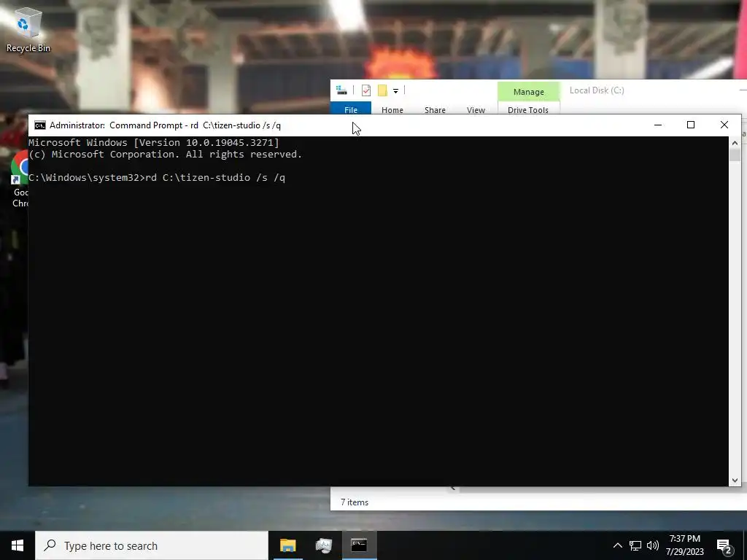Click the File Explorer drive icon in title bar

341,90
